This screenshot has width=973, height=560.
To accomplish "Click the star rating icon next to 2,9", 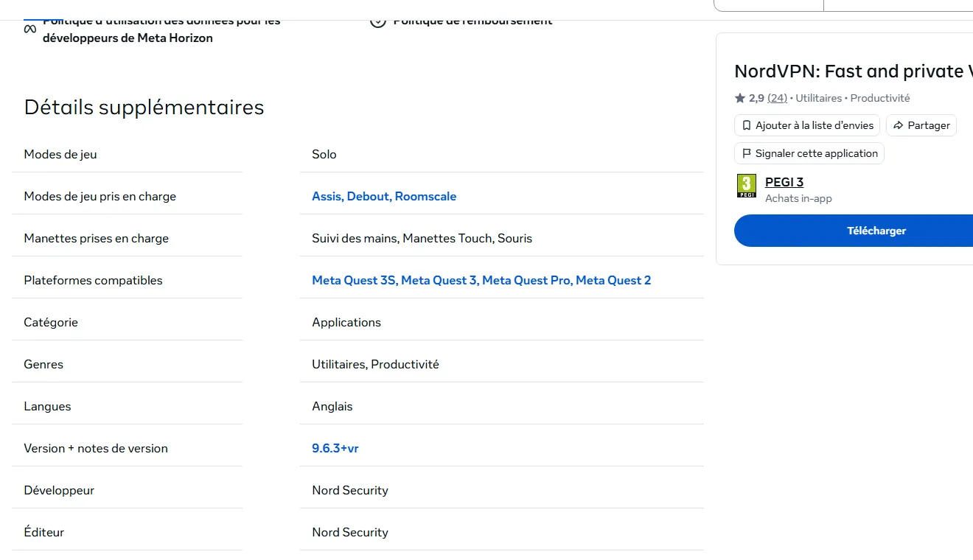I will pos(740,98).
